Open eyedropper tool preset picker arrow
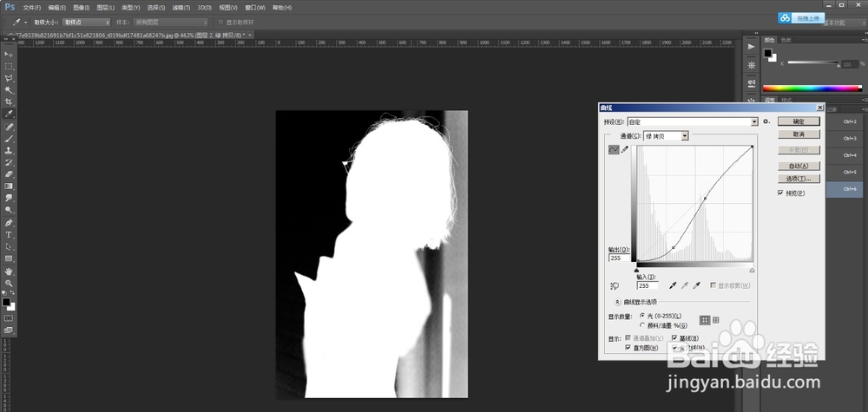Image resolution: width=868 pixels, height=412 pixels. [25, 23]
